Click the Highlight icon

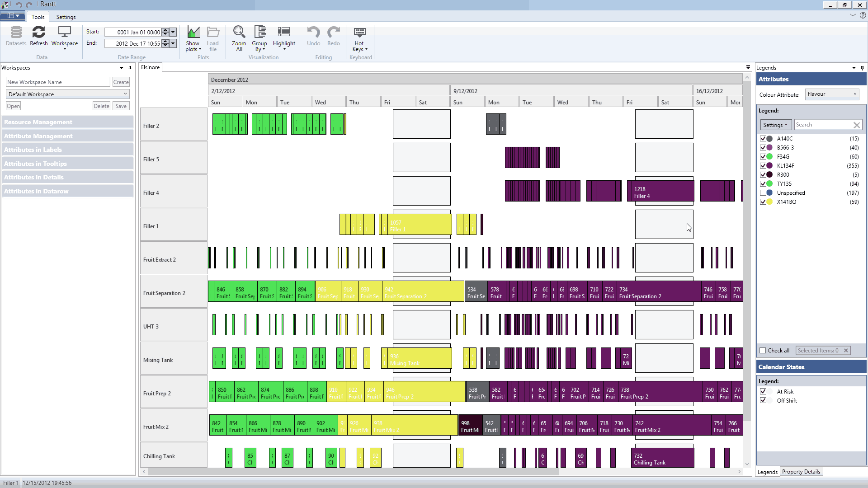283,33
